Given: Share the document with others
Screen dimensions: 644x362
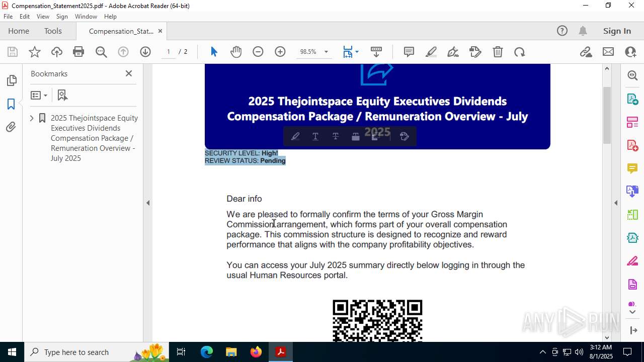Looking at the screenshot, I should (x=630, y=52).
